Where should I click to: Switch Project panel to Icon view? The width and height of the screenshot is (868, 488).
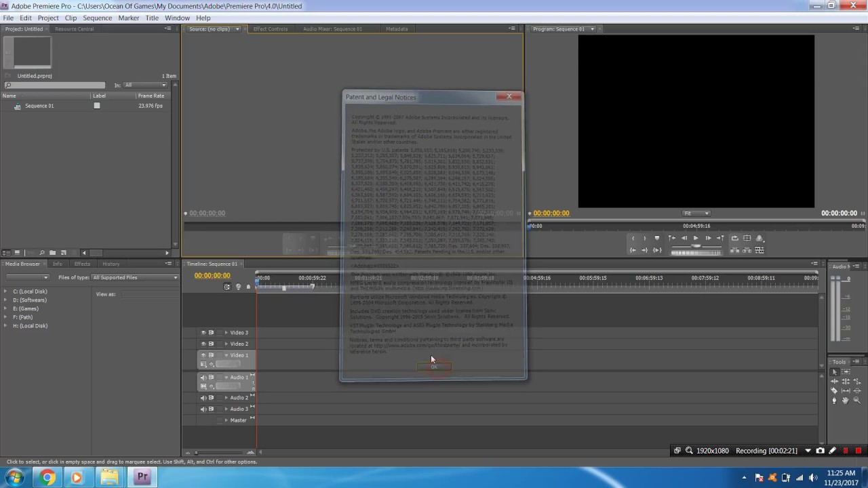pos(17,253)
